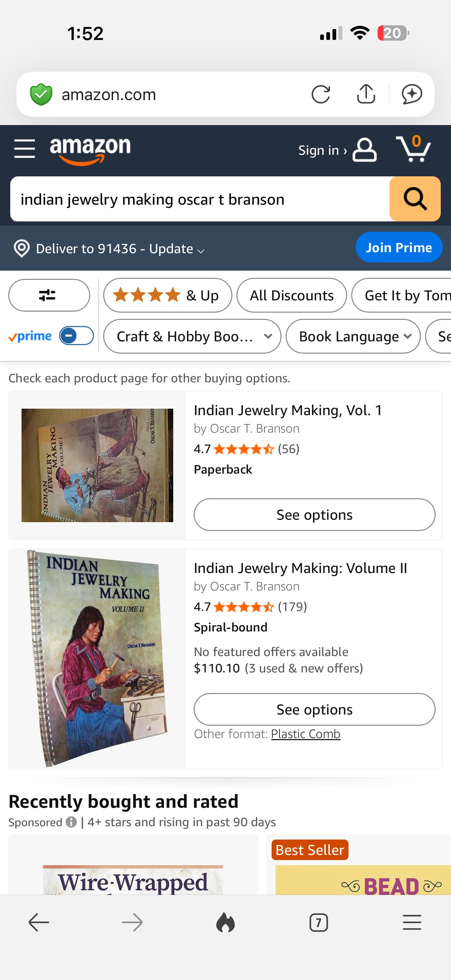
Task: Expand the Craft & Hobby Books dropdown
Action: click(x=192, y=336)
